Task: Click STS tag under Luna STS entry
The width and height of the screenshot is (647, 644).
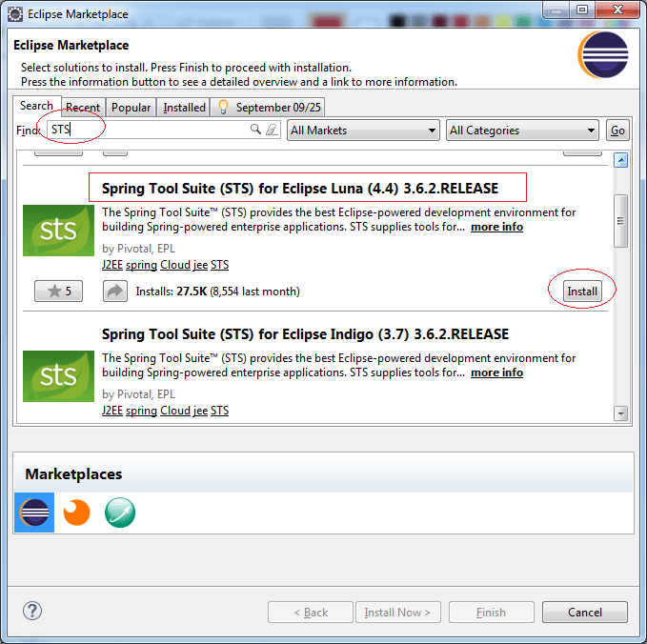Action: (x=219, y=265)
